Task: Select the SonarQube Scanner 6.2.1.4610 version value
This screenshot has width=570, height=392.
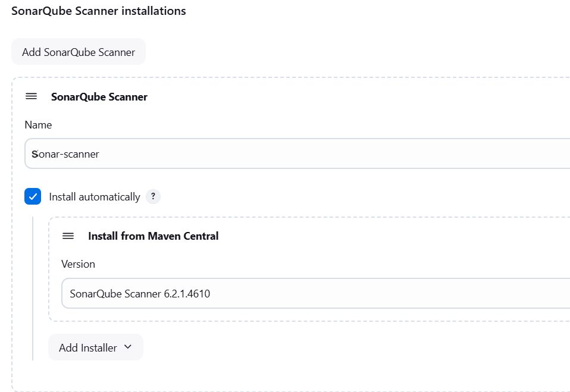Action: coord(140,293)
